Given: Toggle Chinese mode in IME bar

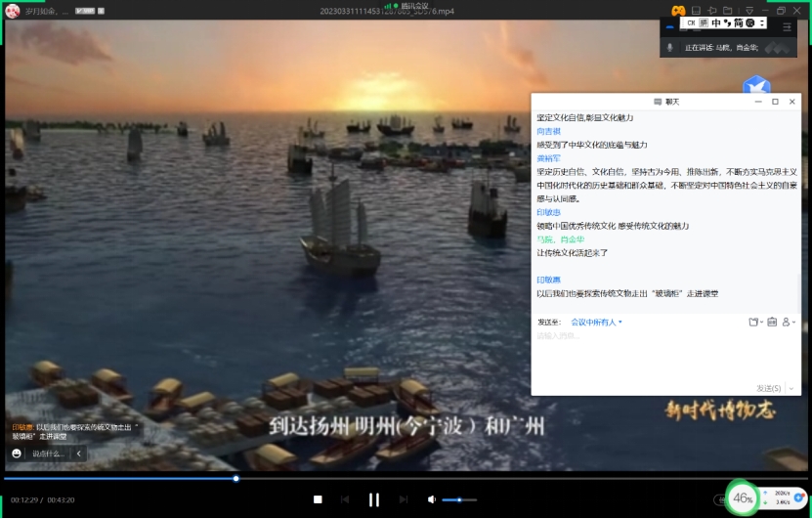Looking at the screenshot, I should tap(716, 22).
